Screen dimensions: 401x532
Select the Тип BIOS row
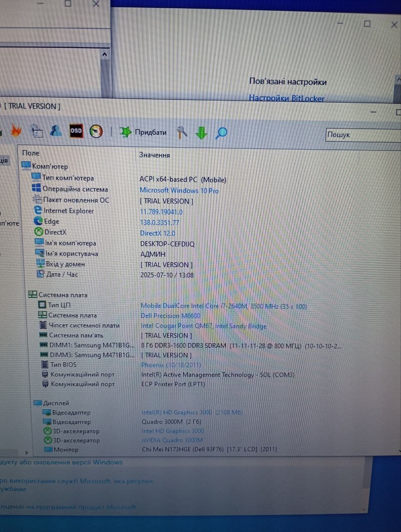point(63,365)
